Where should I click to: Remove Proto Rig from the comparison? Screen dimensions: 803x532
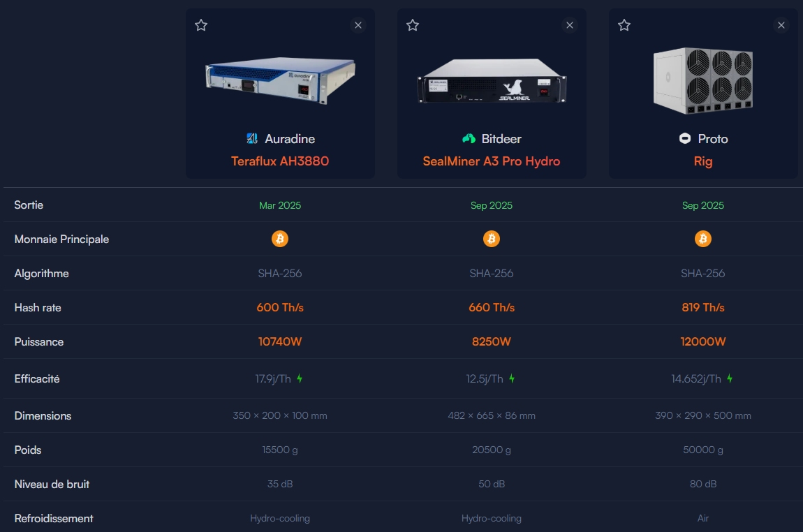click(781, 25)
